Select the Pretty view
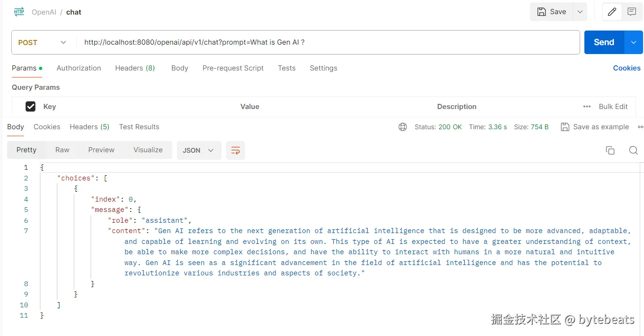The width and height of the screenshot is (644, 336). (26, 150)
